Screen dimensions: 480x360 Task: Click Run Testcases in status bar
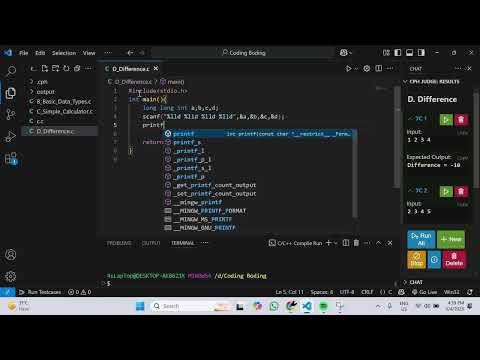pyautogui.click(x=40, y=292)
